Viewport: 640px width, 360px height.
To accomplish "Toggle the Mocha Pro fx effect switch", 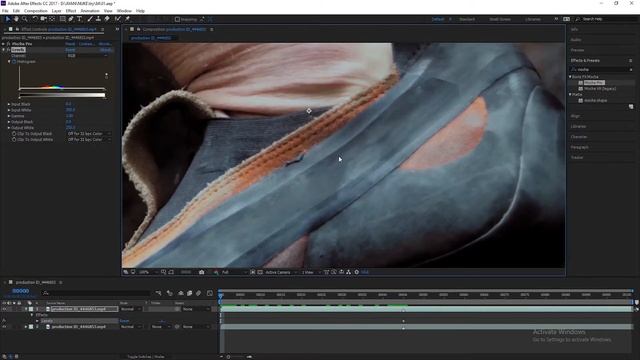I will tap(8, 44).
